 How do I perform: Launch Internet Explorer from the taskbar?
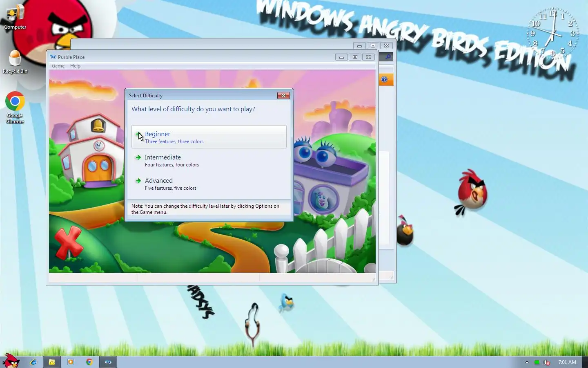pos(33,362)
